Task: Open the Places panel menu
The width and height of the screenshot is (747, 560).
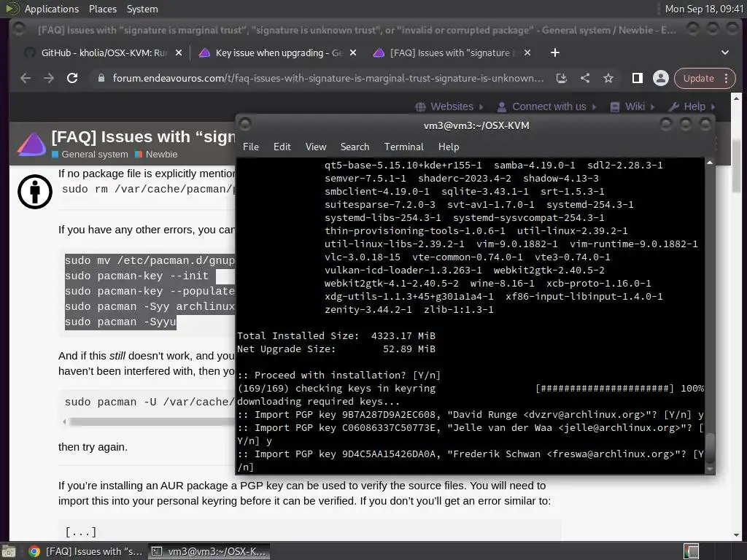Action: pyautogui.click(x=102, y=9)
